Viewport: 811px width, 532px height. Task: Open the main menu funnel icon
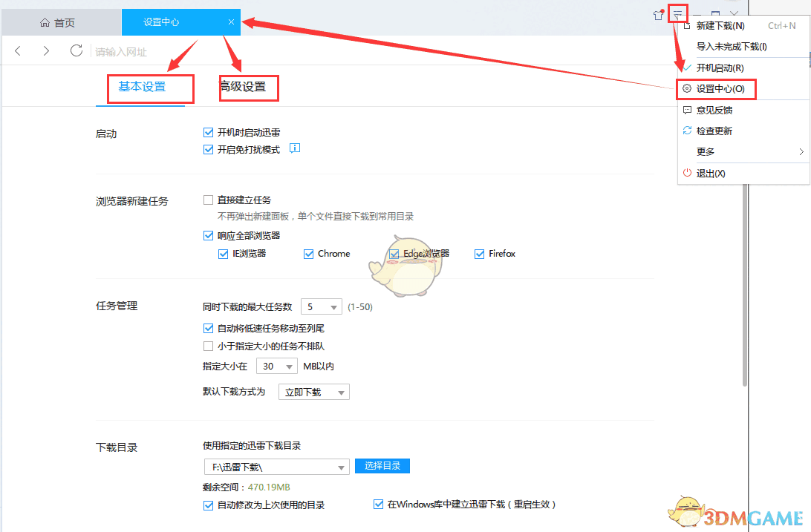pos(677,13)
